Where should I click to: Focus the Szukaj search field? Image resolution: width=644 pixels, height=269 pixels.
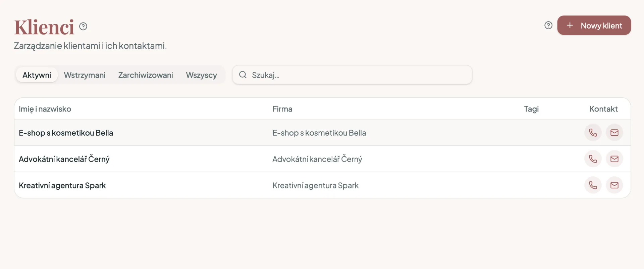pyautogui.click(x=352, y=75)
